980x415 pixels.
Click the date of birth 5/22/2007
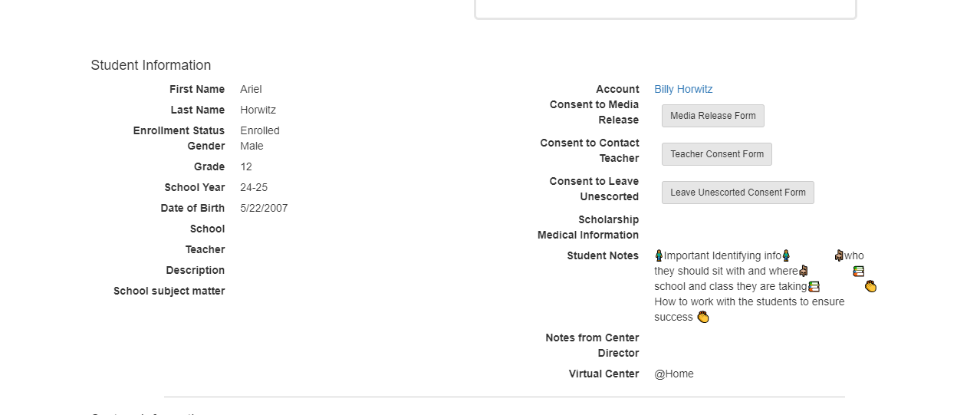264,208
